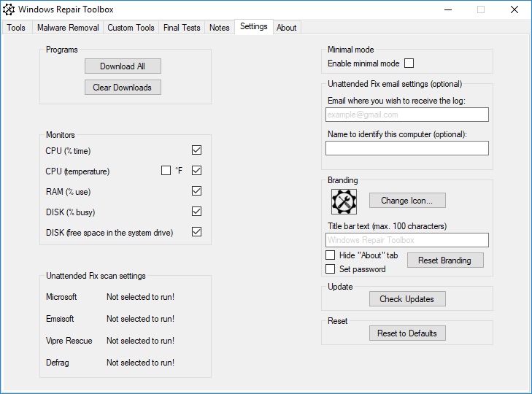Switch to the Tools tab
532x394 pixels.
pyautogui.click(x=16, y=28)
